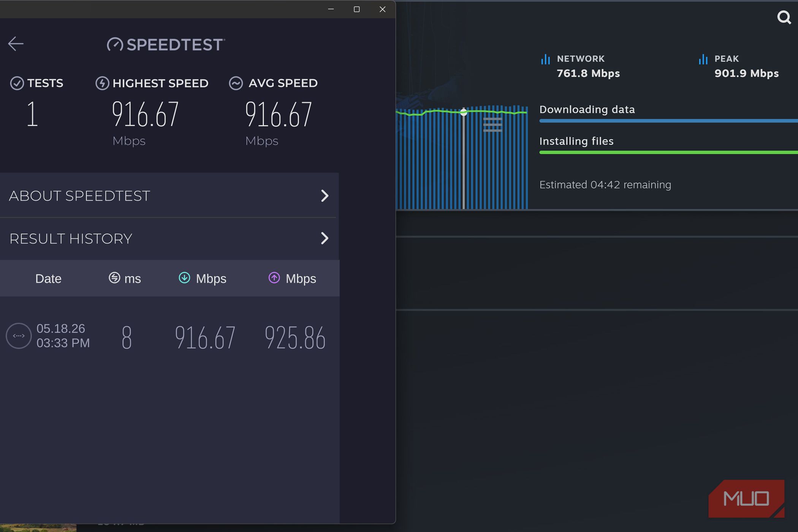798x532 pixels.
Task: Sort results by the Date column header
Action: coord(48,279)
